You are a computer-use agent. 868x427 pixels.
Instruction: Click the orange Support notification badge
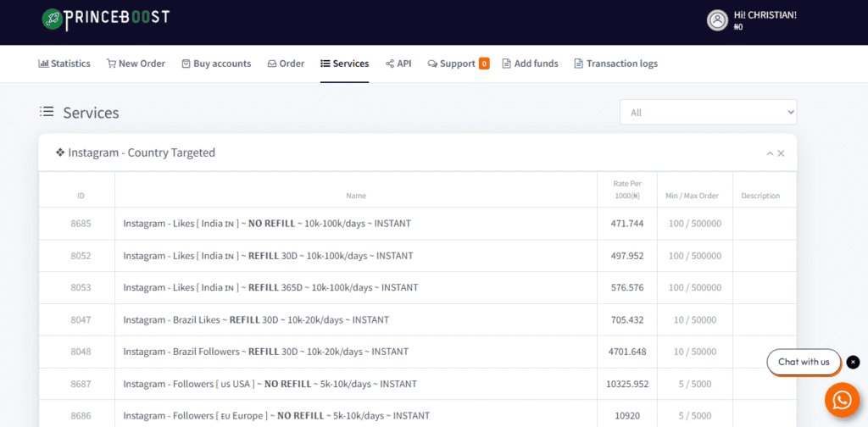click(x=484, y=64)
